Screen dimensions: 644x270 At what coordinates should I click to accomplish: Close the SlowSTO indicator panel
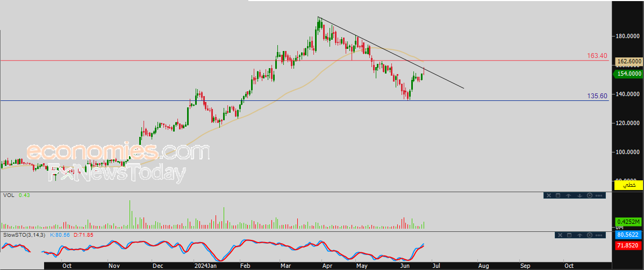(560, 235)
